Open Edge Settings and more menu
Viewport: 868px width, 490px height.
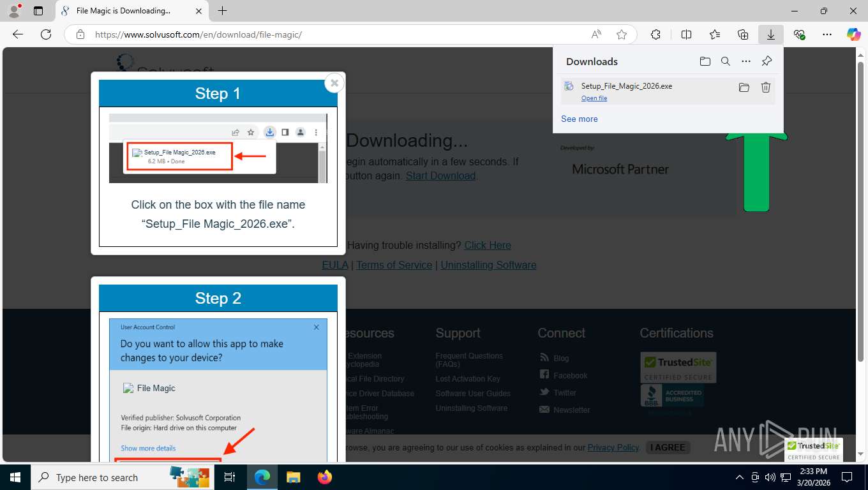(827, 34)
